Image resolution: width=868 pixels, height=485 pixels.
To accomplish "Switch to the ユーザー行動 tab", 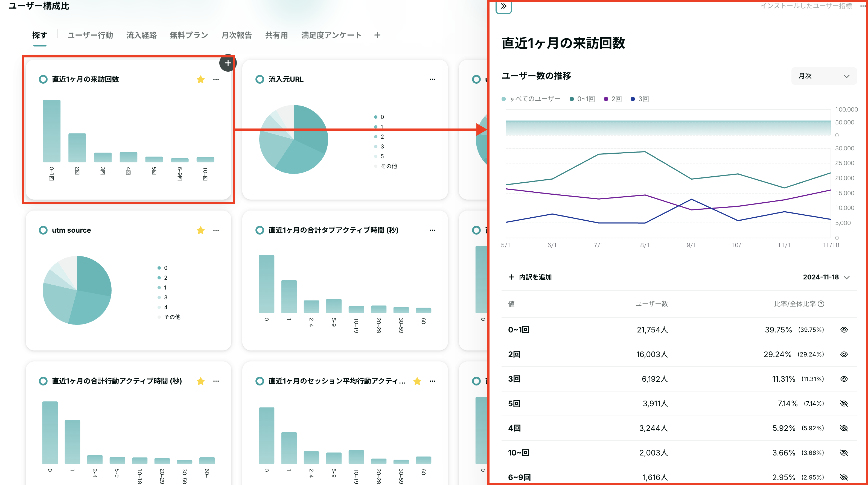I will (x=90, y=35).
